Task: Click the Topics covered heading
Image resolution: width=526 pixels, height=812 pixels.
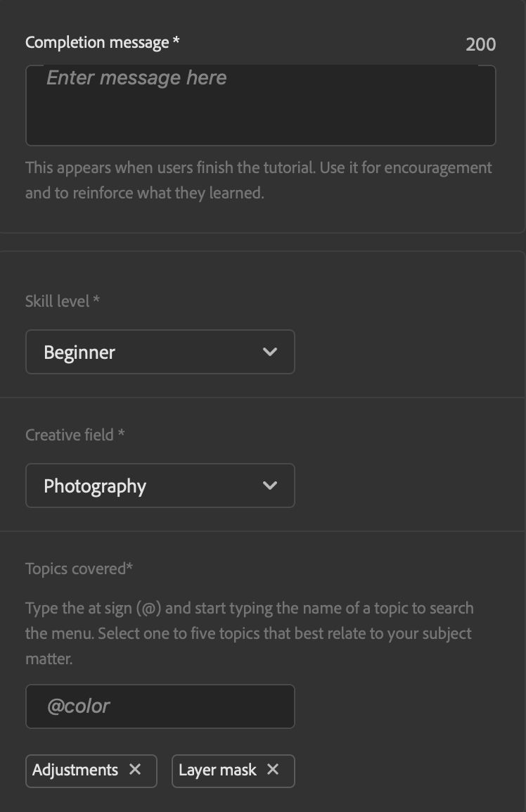Action: coord(76,569)
